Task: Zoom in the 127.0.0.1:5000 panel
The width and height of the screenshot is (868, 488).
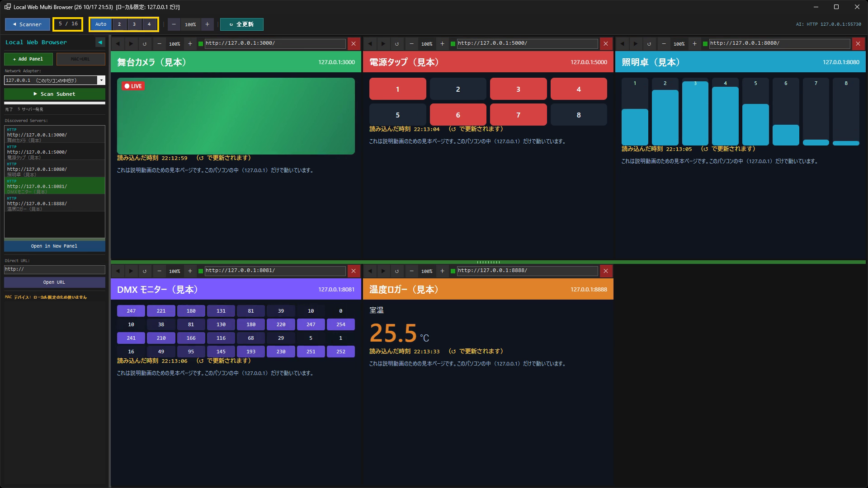Action: (x=442, y=44)
